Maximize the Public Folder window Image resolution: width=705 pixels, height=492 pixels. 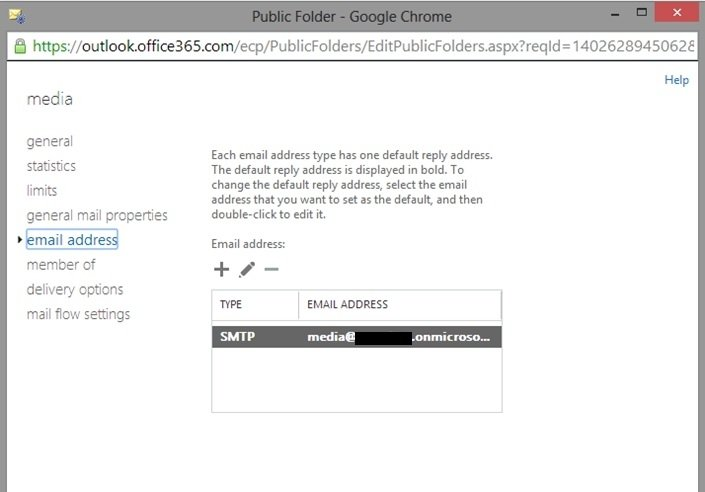pyautogui.click(x=642, y=13)
